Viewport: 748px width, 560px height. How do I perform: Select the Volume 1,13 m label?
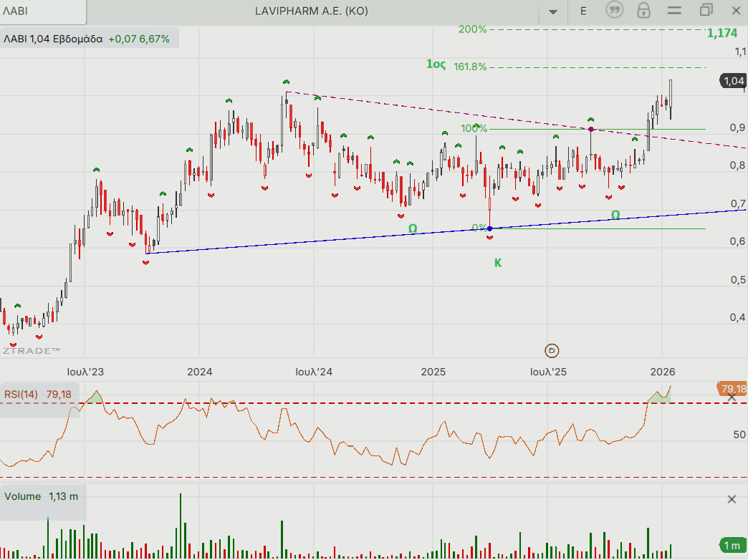42,496
